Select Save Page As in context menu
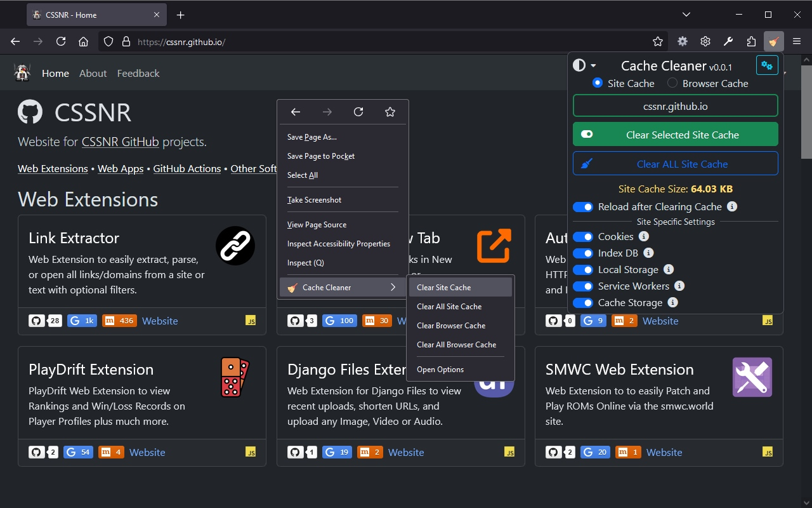The height and width of the screenshot is (508, 812). point(343,137)
